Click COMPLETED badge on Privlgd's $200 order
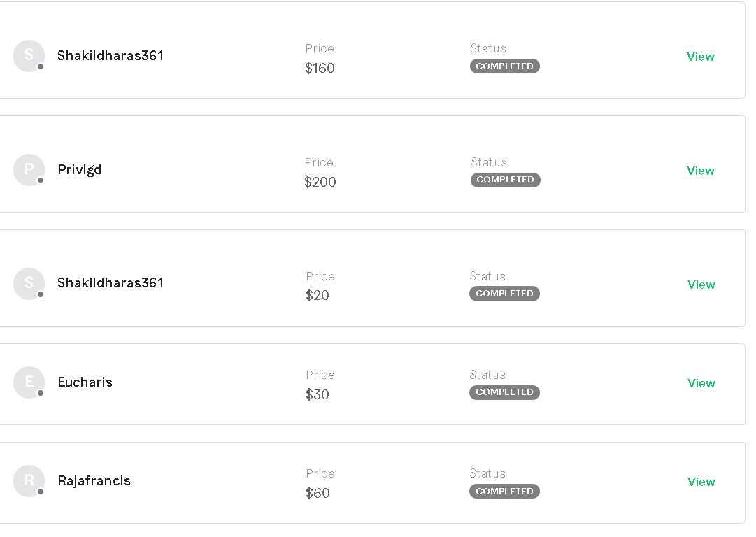The height and width of the screenshot is (537, 756). pyautogui.click(x=505, y=180)
